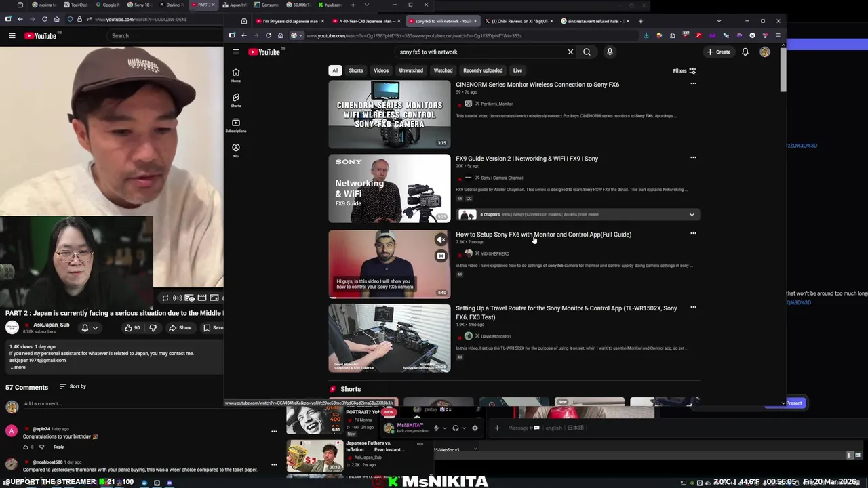Open Shorts in the YouTube sidebar
Screen dimensions: 868x488
[236, 100]
